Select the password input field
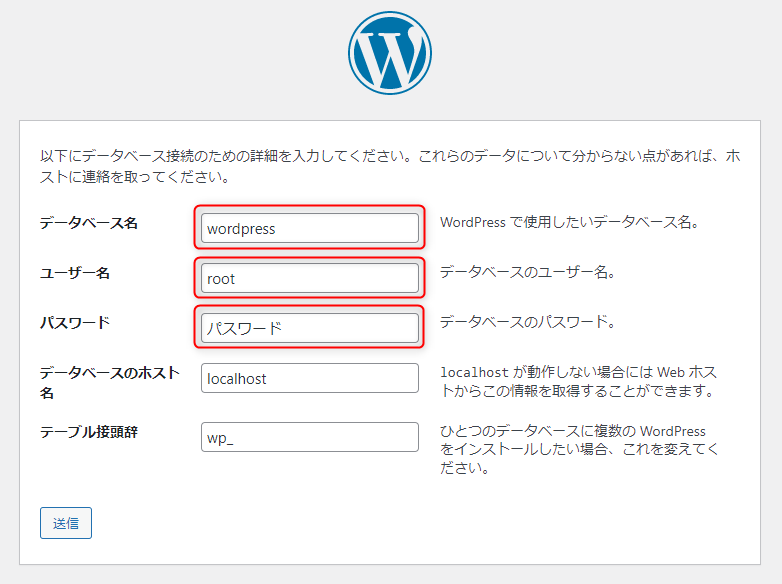782x584 pixels. [310, 328]
